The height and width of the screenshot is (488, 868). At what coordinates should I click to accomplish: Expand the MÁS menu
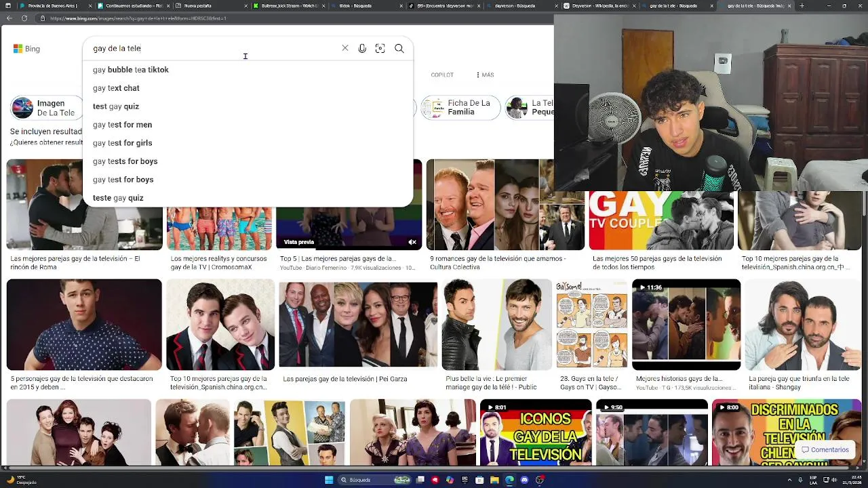[486, 75]
